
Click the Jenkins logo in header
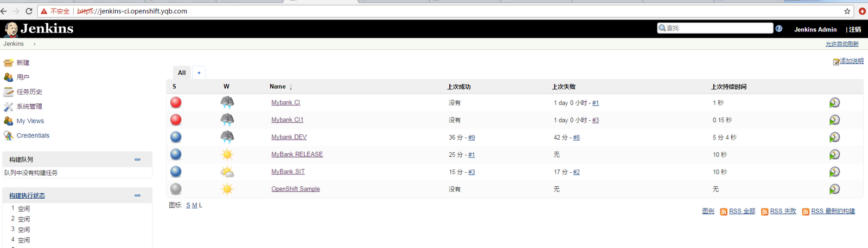pyautogui.click(x=39, y=29)
